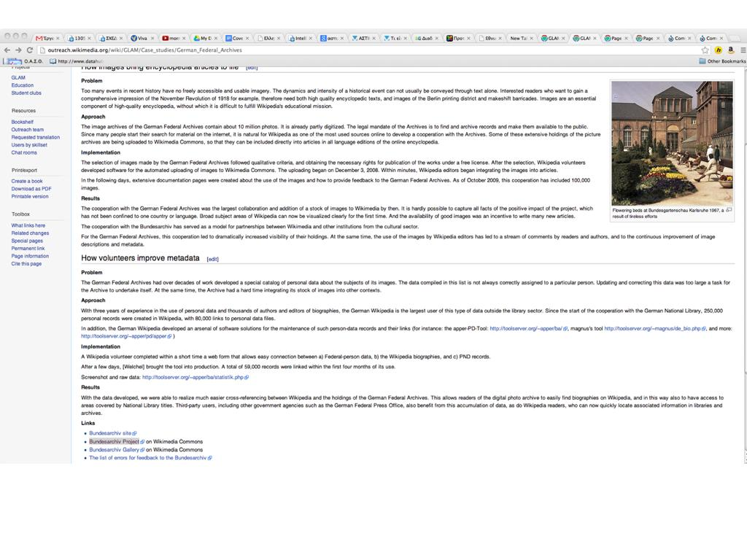The height and width of the screenshot is (560, 747).
Task: Switch to the 'Intell' tab
Action: tap(300, 38)
